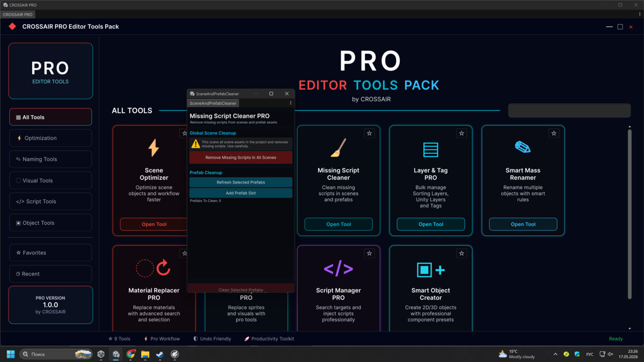Select the Optimization sidebar category
Image resolution: width=644 pixels, height=362 pixels.
pos(50,138)
